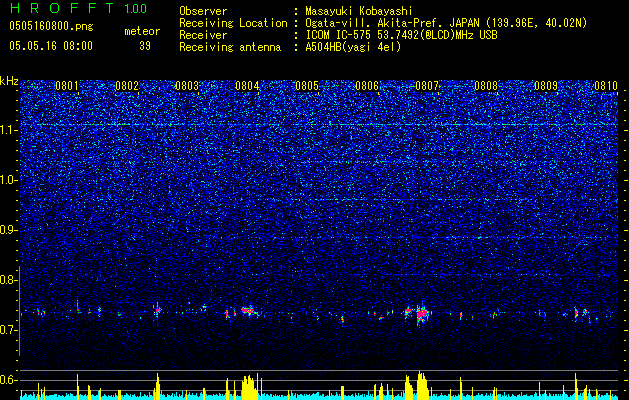This screenshot has width=629, height=400.
Task: Click the 0809 time marker
Action: point(546,86)
